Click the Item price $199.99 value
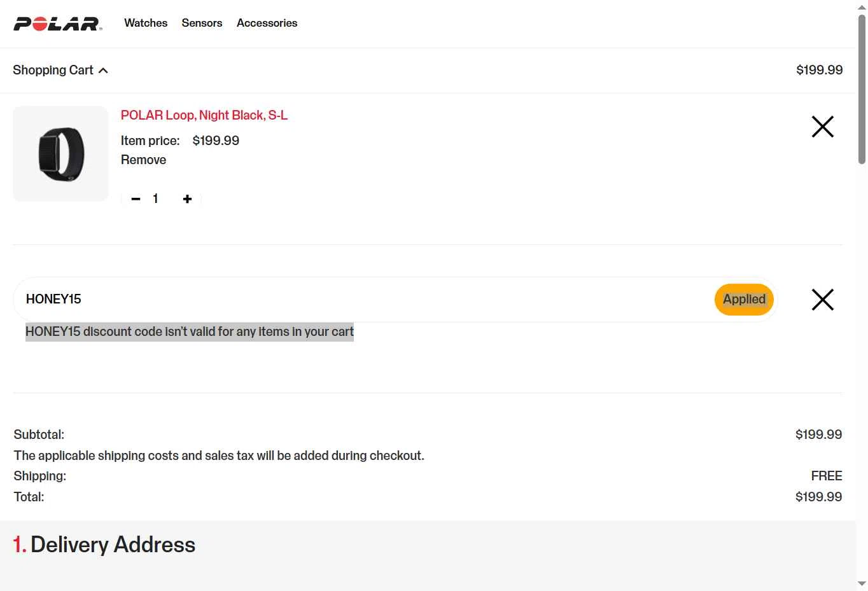 [216, 141]
